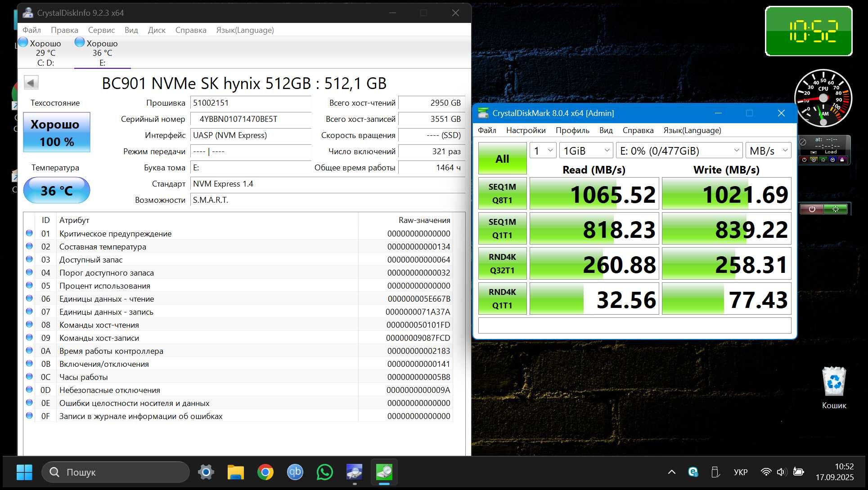This screenshot has height=490, width=868.
Task: Open Диск menu in CrystalDiskInfo
Action: click(x=157, y=30)
